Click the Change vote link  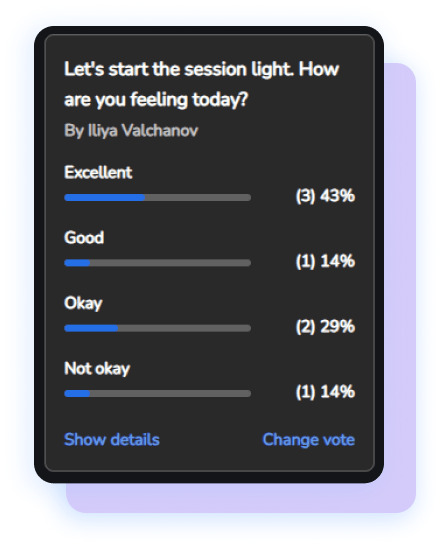click(308, 439)
